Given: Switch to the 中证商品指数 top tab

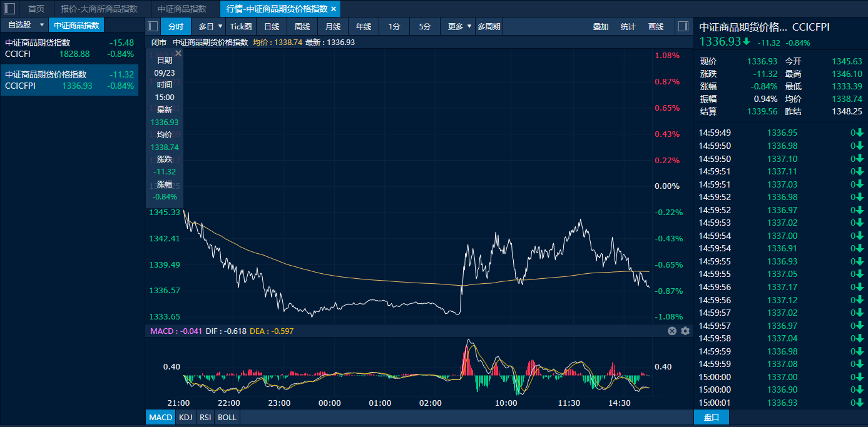Looking at the screenshot, I should pos(181,9).
